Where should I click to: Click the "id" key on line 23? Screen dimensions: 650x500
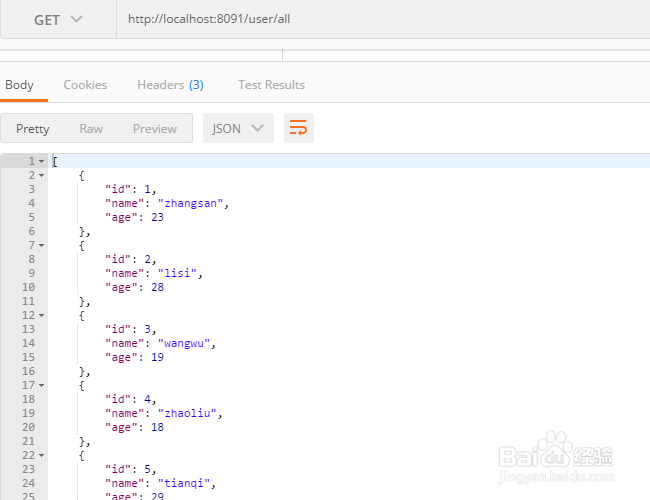coord(118,469)
